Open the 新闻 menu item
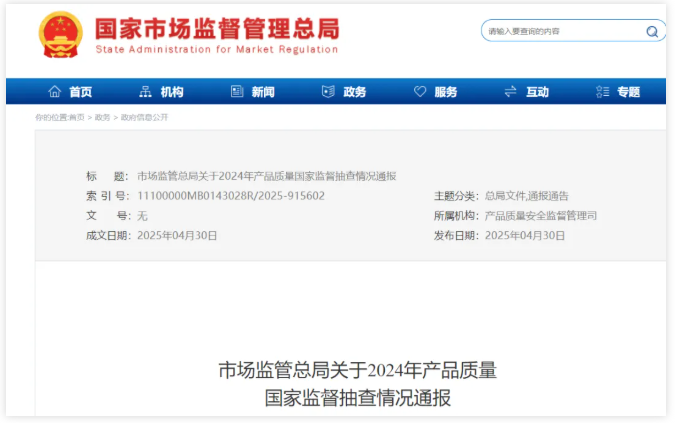 (x=263, y=92)
